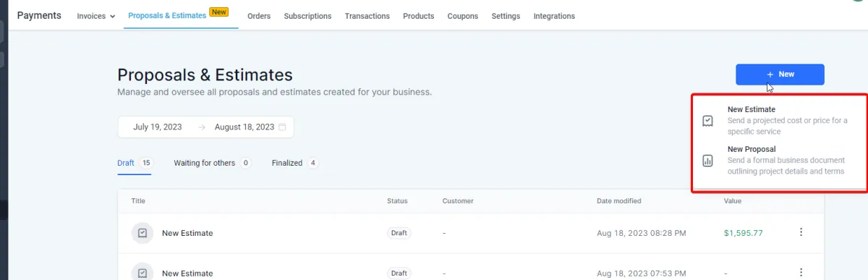Open New Estimate modified at 08:28 PM

pyautogui.click(x=187, y=233)
